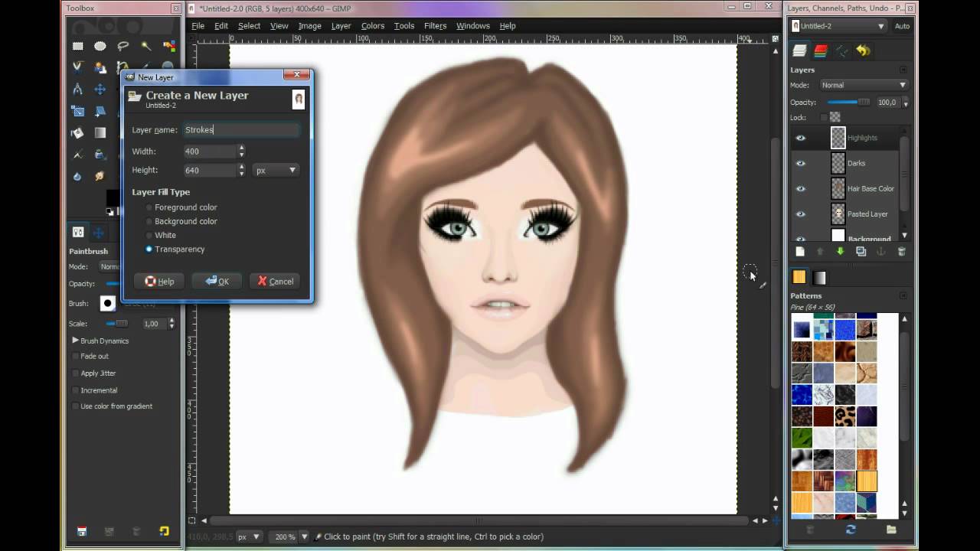This screenshot has height=551, width=980.
Task: Switch to Channels tab icon in dock
Action: tap(821, 51)
